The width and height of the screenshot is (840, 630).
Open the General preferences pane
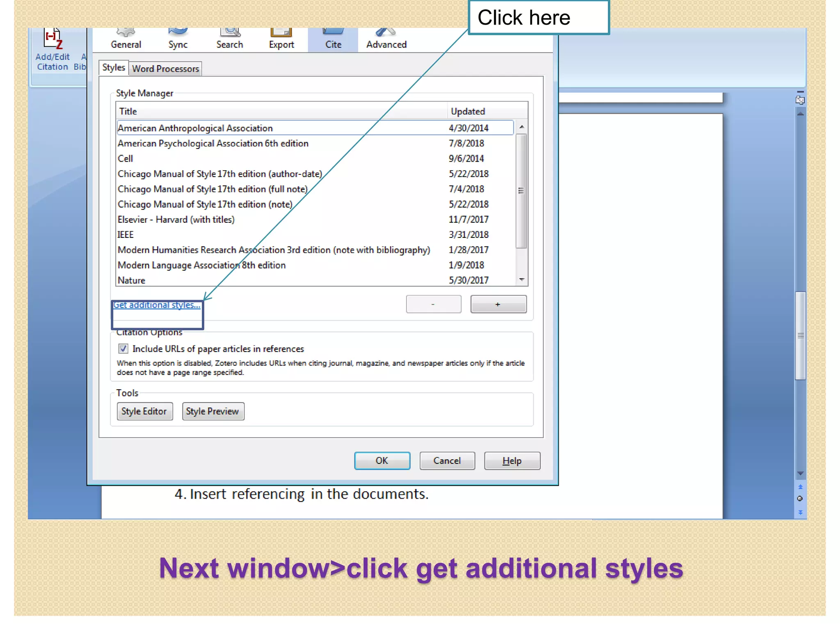[126, 40]
